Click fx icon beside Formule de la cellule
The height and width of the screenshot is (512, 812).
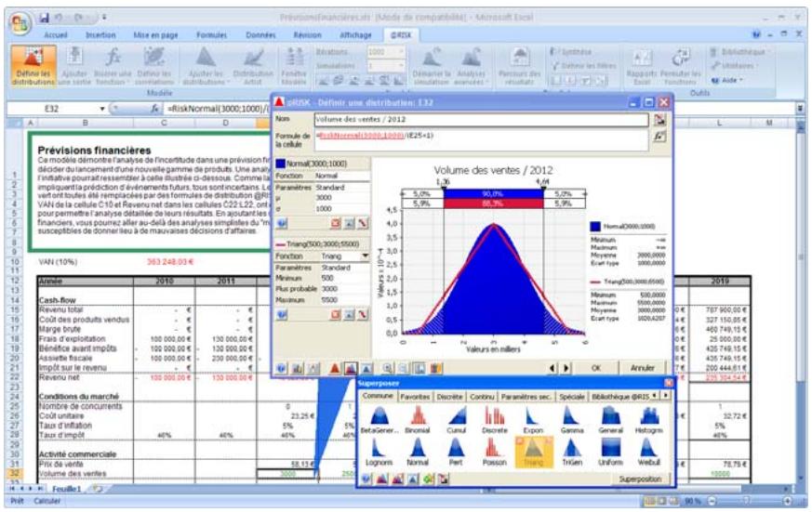[659, 137]
